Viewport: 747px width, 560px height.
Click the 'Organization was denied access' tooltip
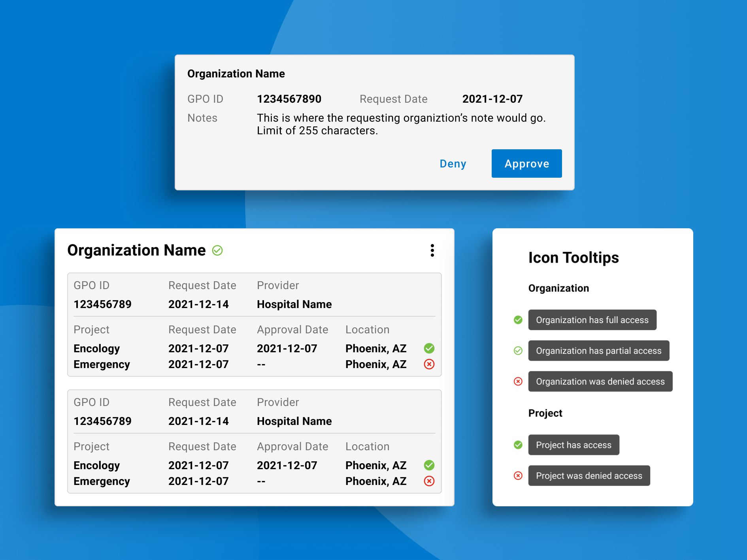click(x=600, y=381)
